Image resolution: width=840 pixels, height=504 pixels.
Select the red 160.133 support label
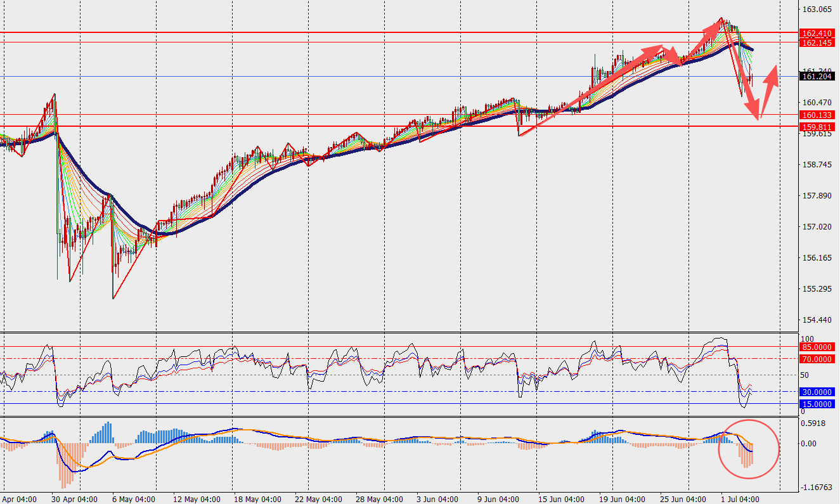click(817, 115)
